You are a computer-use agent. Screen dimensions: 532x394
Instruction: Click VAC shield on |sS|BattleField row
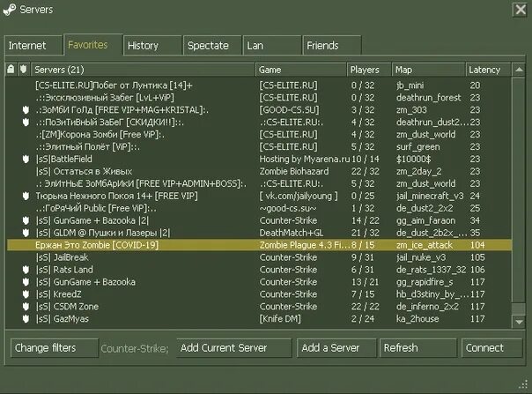click(x=26, y=159)
